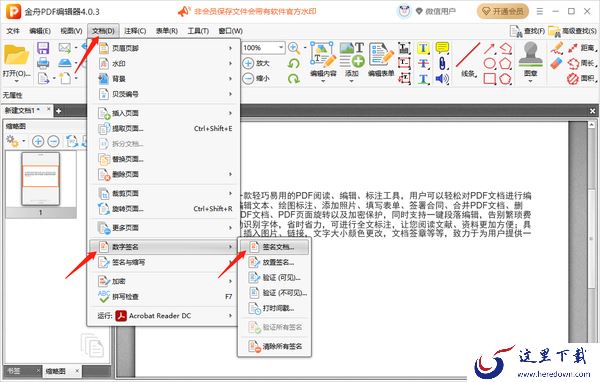
Task: Select the 距离 distance measuring tool
Action: click(582, 48)
